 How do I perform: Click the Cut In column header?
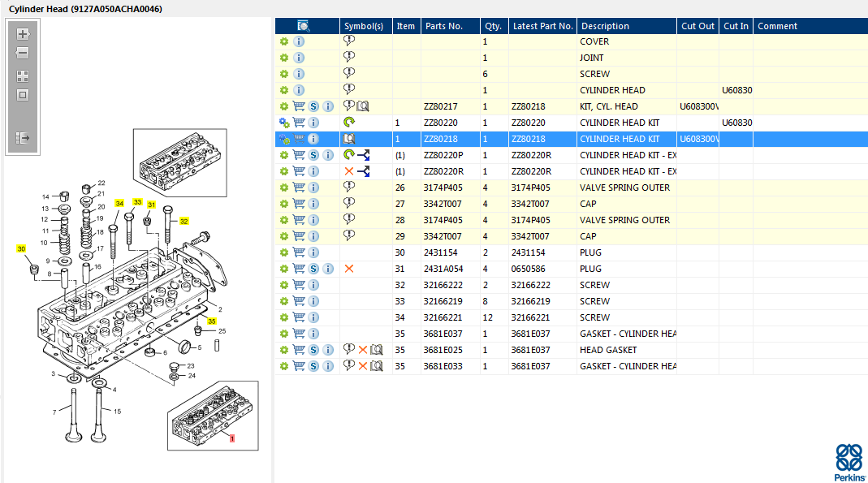[736, 26]
